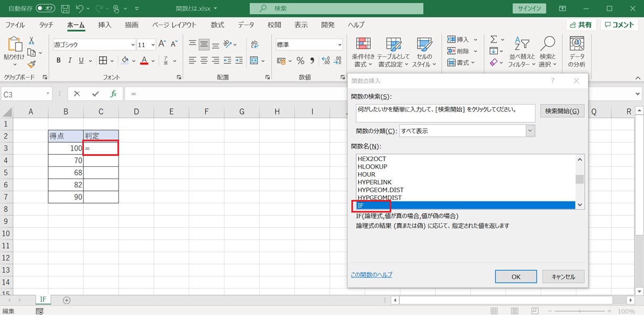The width and height of the screenshot is (644, 317).
Task: Toggle italic formatting
Action: [70, 61]
